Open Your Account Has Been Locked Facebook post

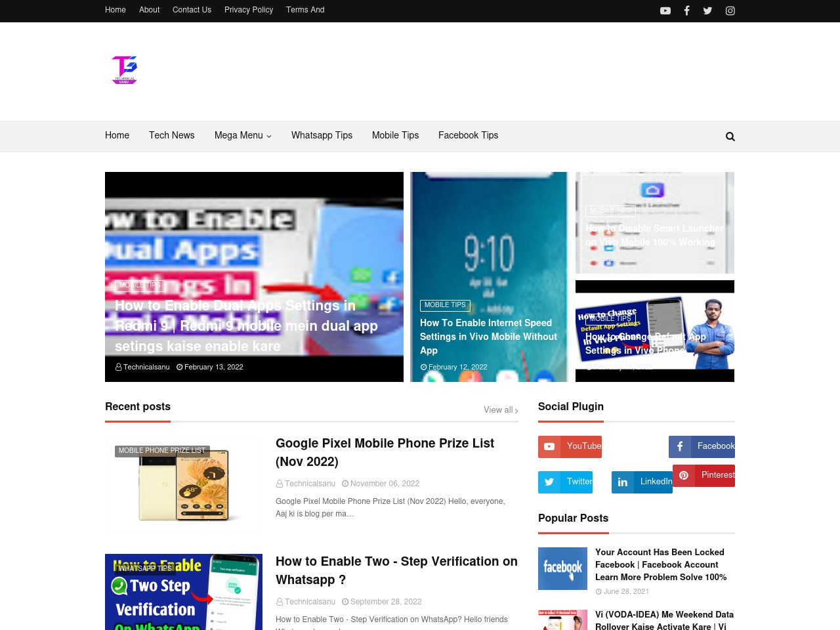661,565
